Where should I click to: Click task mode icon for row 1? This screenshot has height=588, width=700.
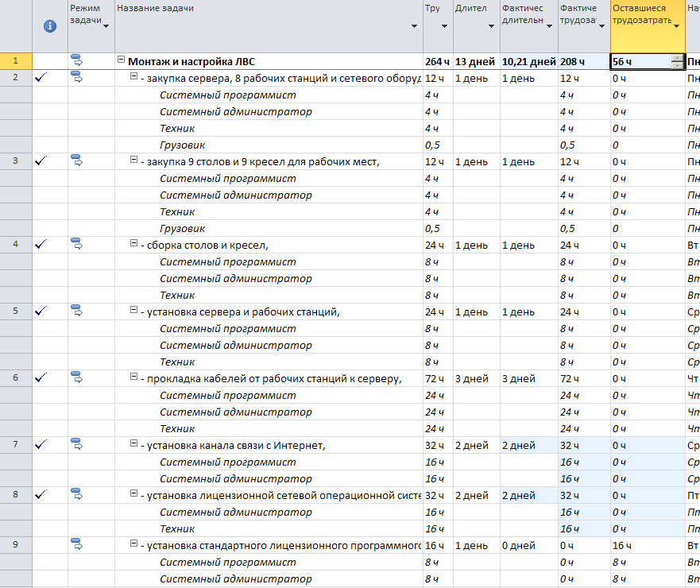click(x=77, y=60)
